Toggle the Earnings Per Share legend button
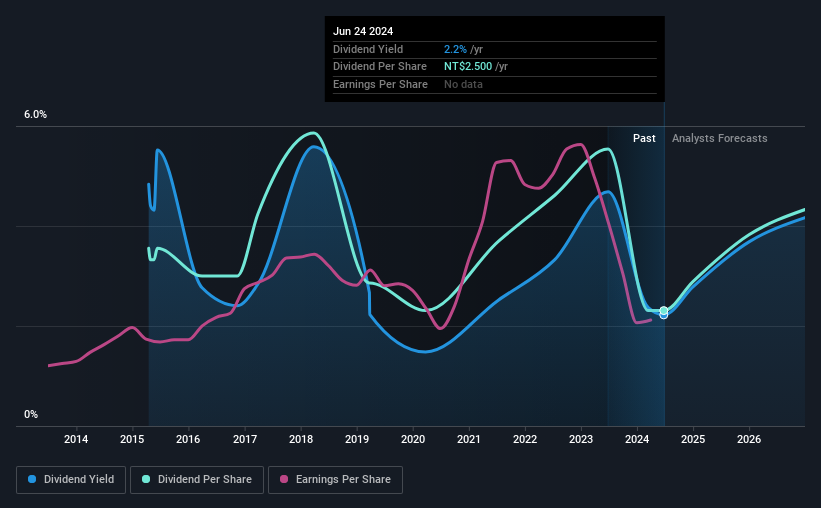 tap(335, 480)
